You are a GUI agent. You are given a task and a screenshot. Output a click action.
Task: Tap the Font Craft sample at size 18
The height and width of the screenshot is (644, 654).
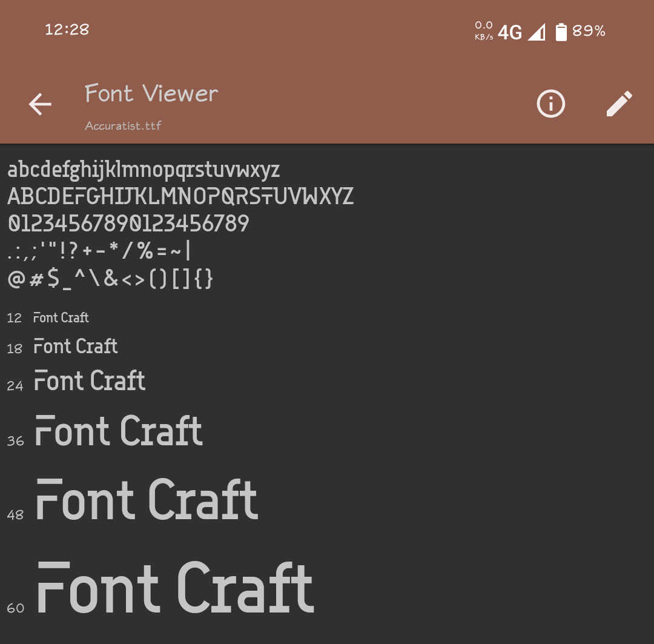[76, 347]
